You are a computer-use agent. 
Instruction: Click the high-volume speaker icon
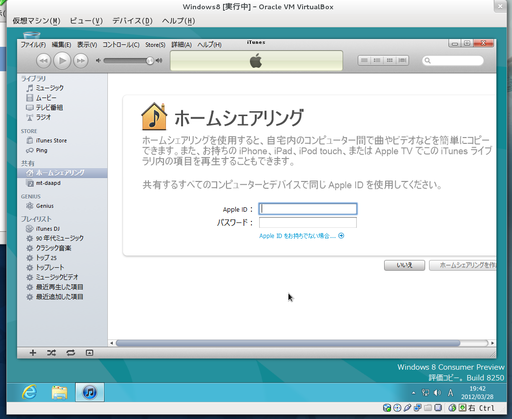159,61
